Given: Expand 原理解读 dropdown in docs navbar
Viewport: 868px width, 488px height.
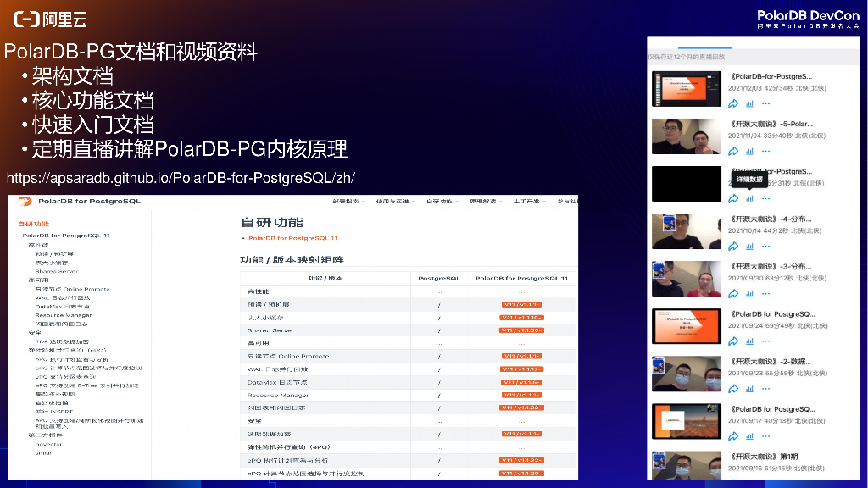Looking at the screenshot, I should [x=486, y=202].
